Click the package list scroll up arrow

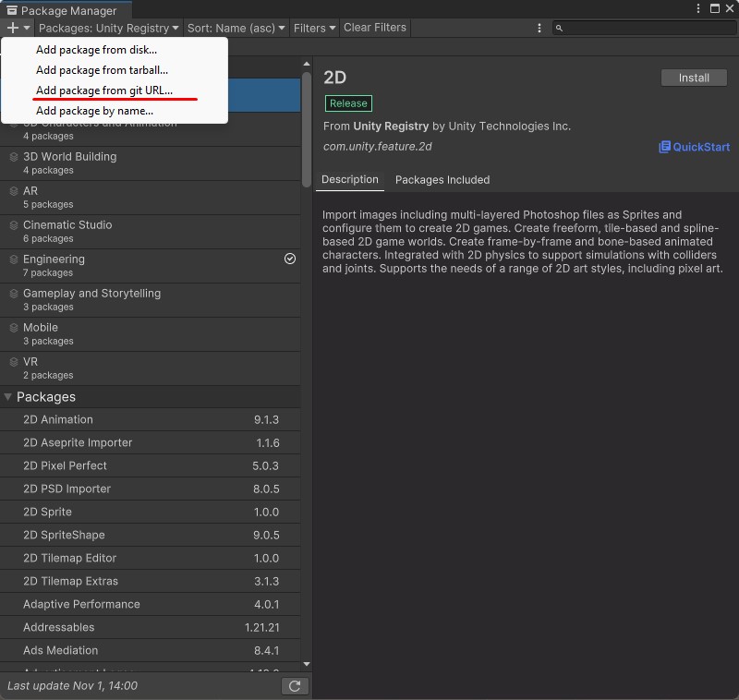coord(307,64)
